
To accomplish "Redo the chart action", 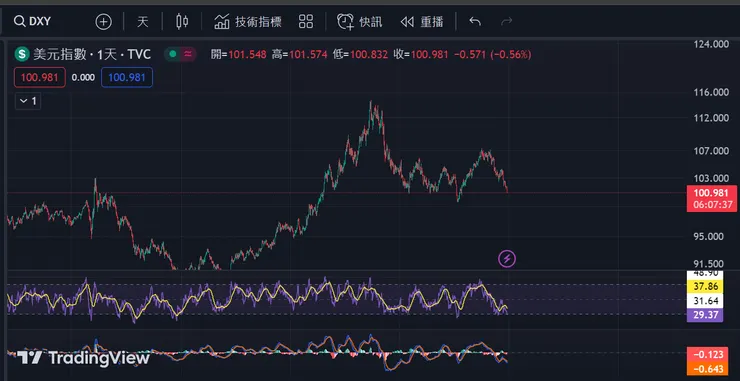I will point(506,21).
